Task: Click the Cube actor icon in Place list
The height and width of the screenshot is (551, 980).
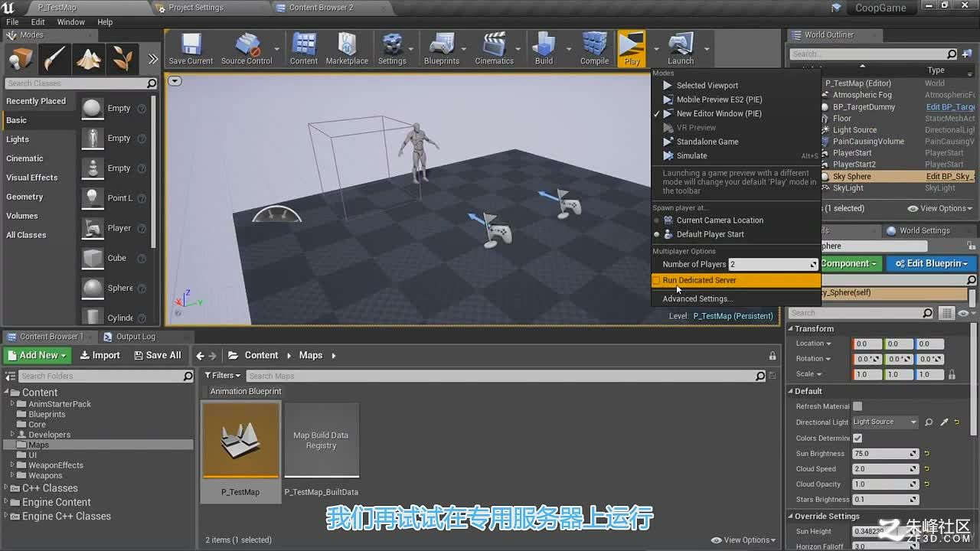Action: 93,258
